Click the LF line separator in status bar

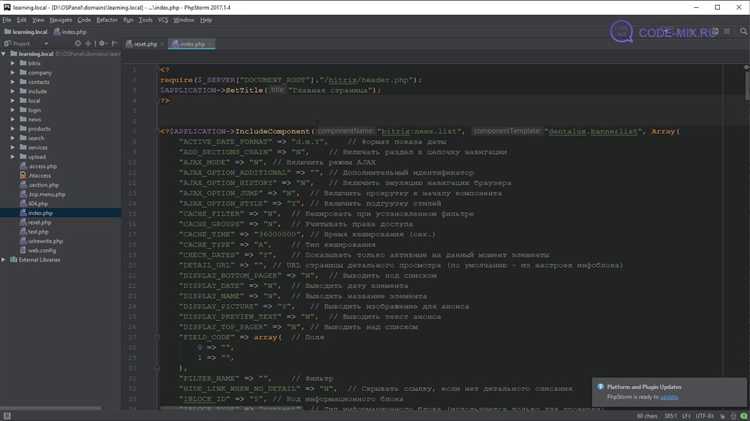pyautogui.click(x=686, y=416)
